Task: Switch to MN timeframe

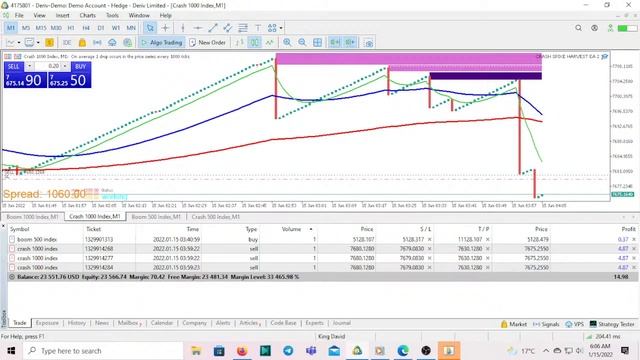Action: (x=131, y=28)
